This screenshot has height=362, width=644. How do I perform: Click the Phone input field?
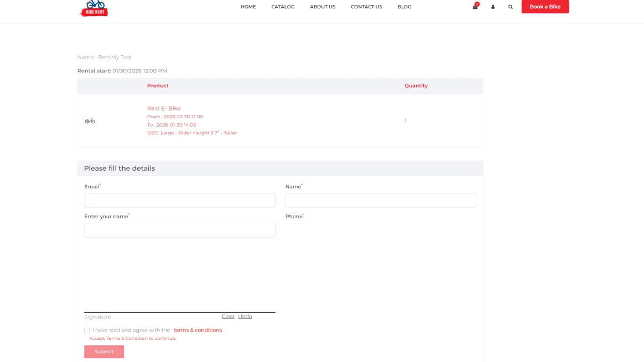point(381,230)
